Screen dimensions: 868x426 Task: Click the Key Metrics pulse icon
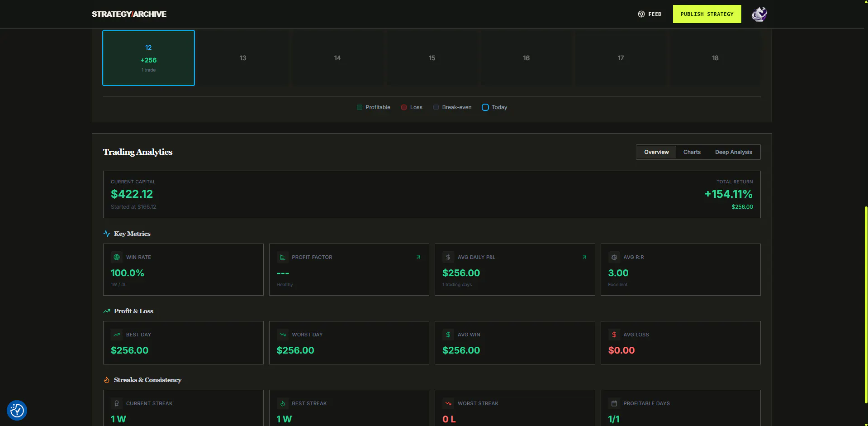(107, 234)
